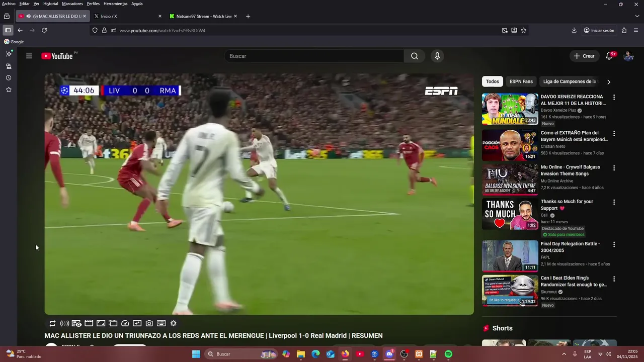This screenshot has height=362, width=644.
Task: Click the fit-to-window icon below player
Action: click(x=101, y=323)
